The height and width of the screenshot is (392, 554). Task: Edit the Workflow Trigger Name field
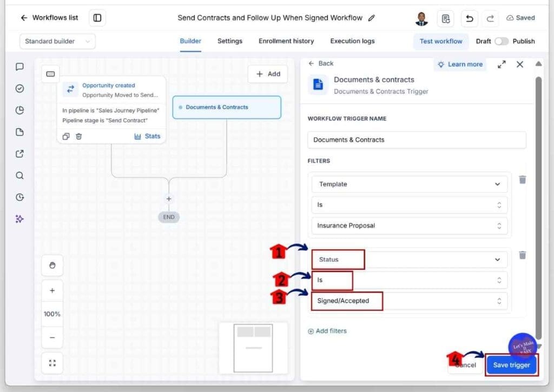click(417, 140)
